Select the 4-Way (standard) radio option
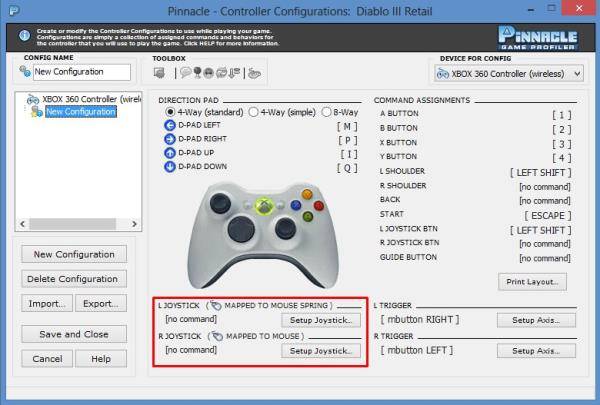The width and height of the screenshot is (600, 405). (170, 112)
